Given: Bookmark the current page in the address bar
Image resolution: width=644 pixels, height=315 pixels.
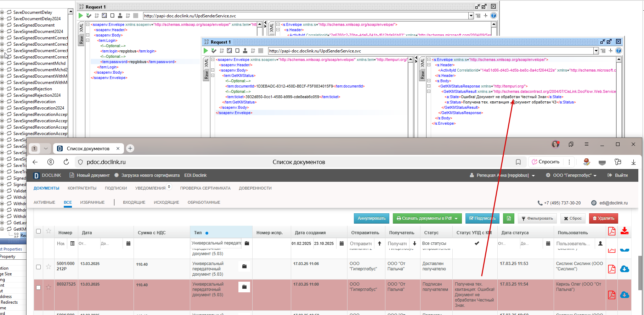Looking at the screenshot, I should coord(518,162).
